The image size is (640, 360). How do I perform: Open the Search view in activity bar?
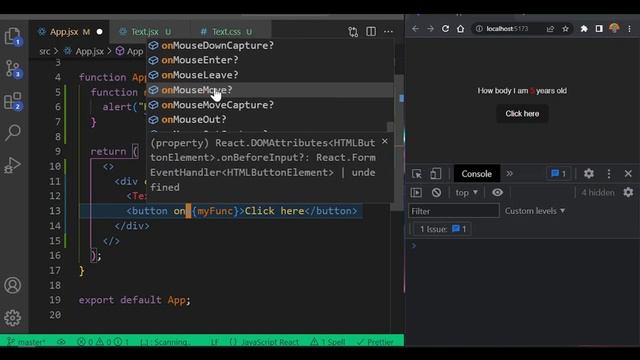tap(13, 132)
